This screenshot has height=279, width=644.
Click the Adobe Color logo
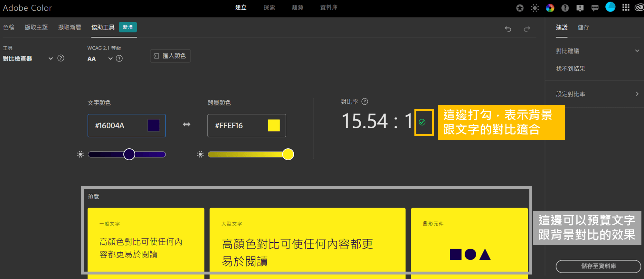(x=27, y=8)
